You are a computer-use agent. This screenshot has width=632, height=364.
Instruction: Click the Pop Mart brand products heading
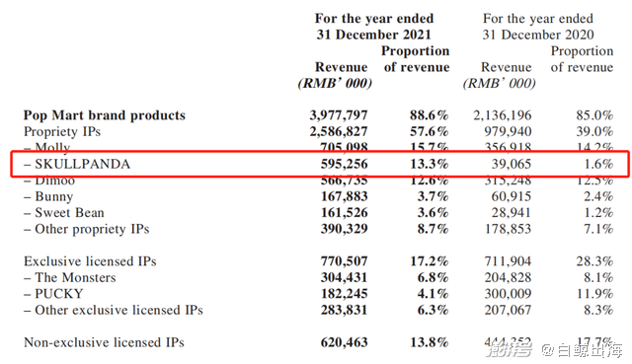[x=105, y=115]
